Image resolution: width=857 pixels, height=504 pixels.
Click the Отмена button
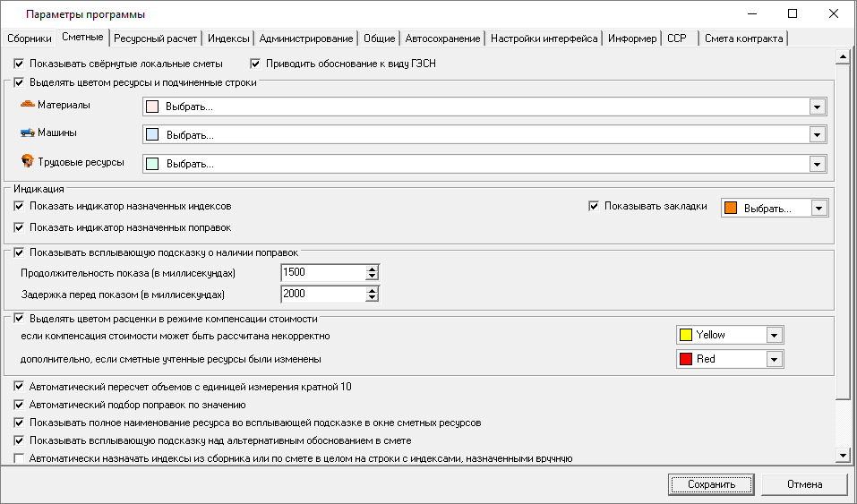[x=803, y=484]
